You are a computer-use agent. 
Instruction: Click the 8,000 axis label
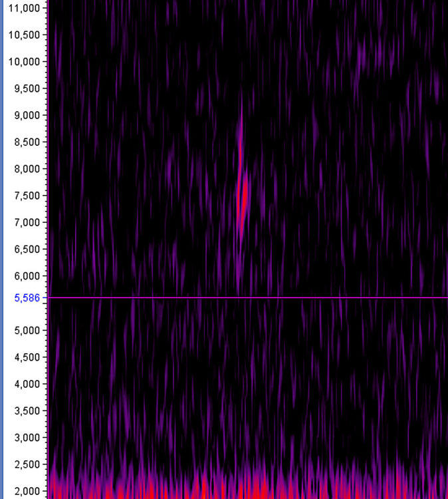click(27, 168)
